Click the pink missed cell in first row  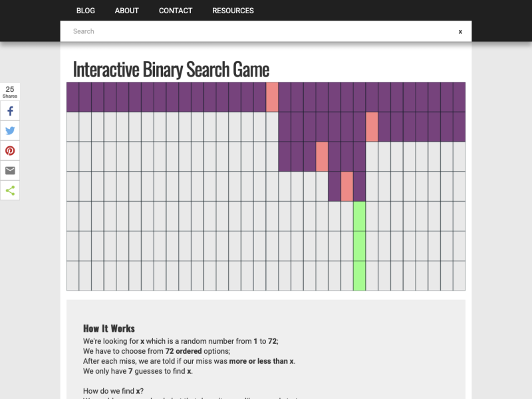272,97
